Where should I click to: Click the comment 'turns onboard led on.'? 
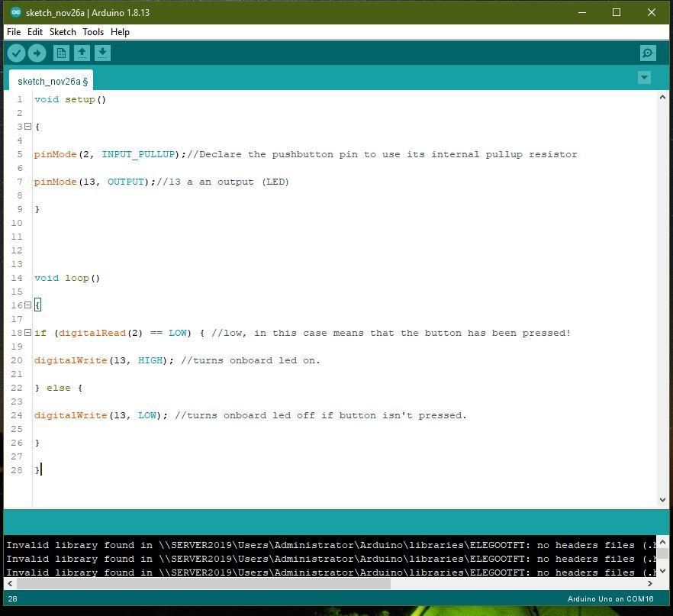[x=250, y=360]
